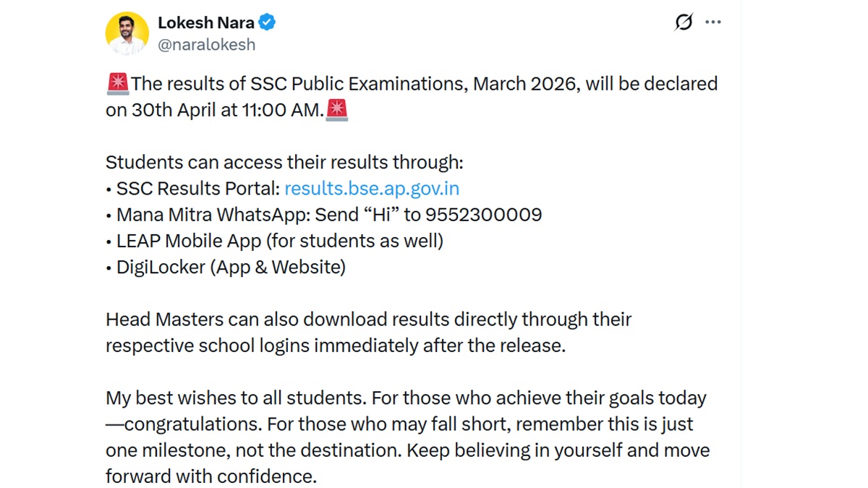
Task: Click the siren emoji before "The results"
Action: click(x=117, y=84)
